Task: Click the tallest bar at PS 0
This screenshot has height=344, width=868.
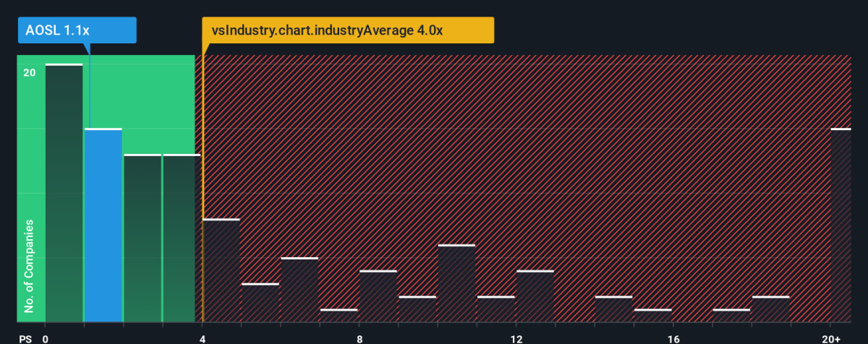Action: pos(64,193)
